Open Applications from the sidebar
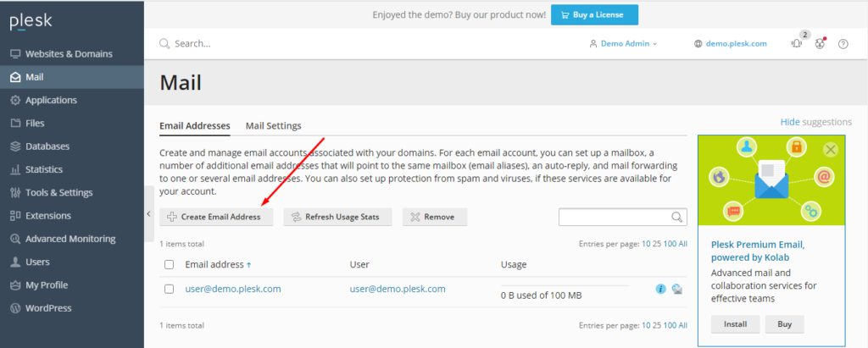868x348 pixels. [x=72, y=100]
